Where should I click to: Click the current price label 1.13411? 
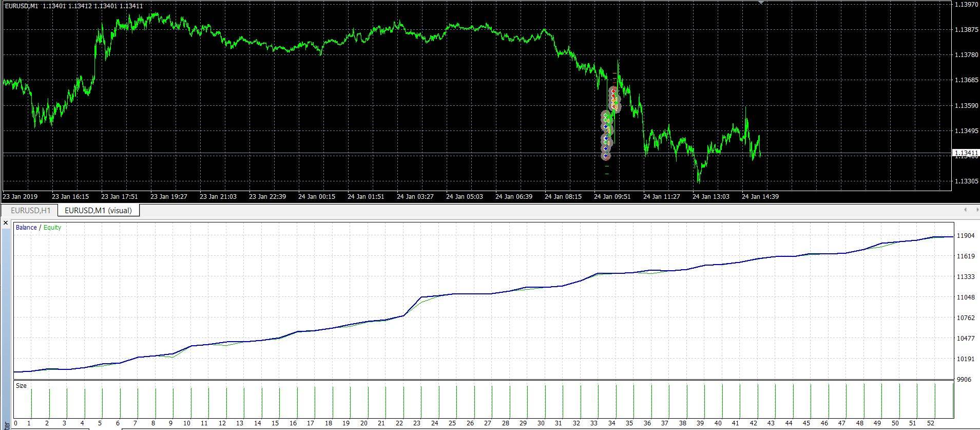tap(966, 153)
